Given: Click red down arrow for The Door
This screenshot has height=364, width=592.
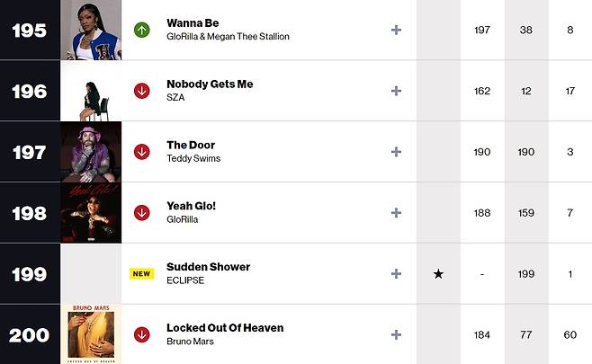Looking at the screenshot, I should pyautogui.click(x=141, y=152).
